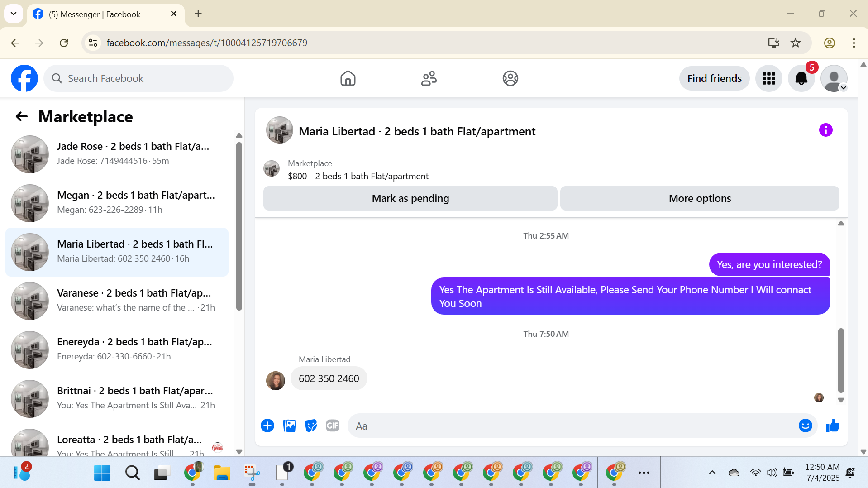Image resolution: width=868 pixels, height=488 pixels.
Task: Open the emoji picker
Action: click(805, 426)
